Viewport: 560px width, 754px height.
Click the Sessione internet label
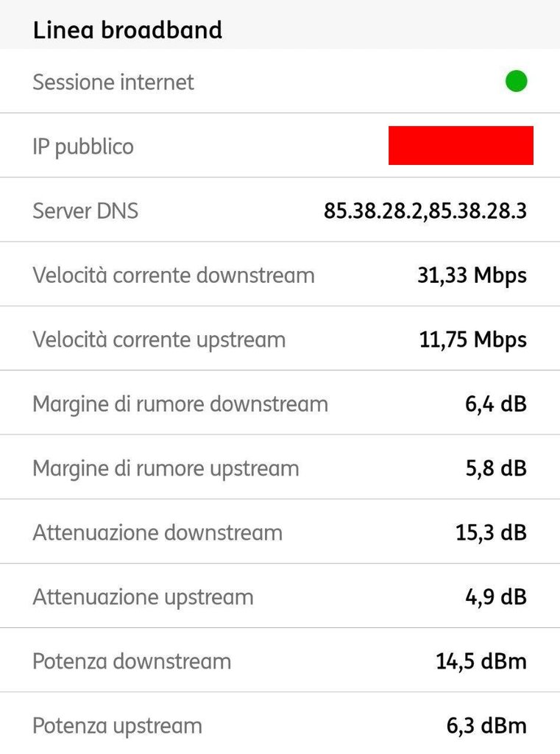click(113, 82)
